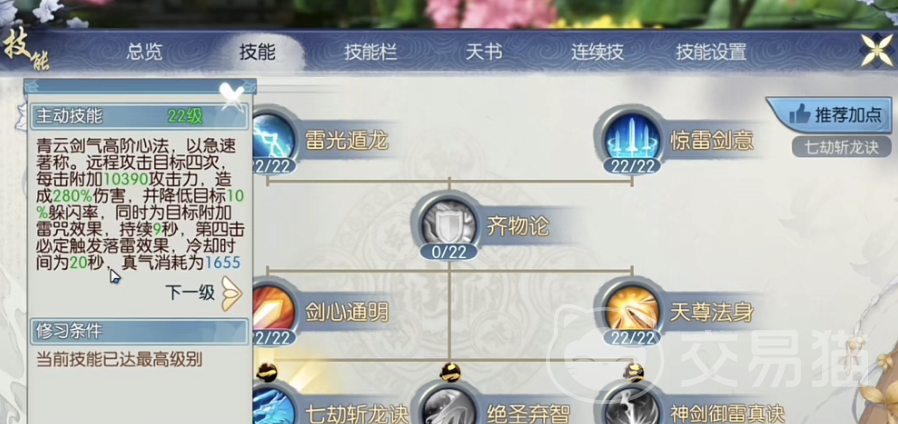
Task: Open the 技能栏 tab
Action: (x=371, y=52)
